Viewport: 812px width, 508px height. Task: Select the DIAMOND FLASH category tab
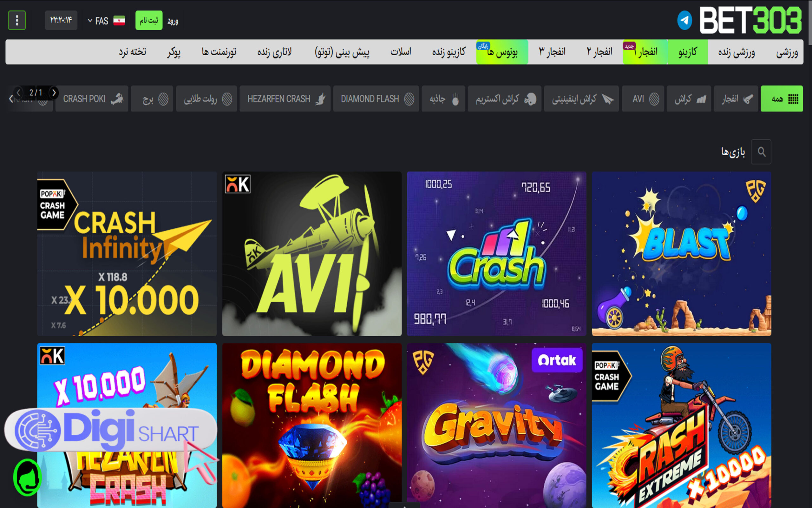pos(376,99)
